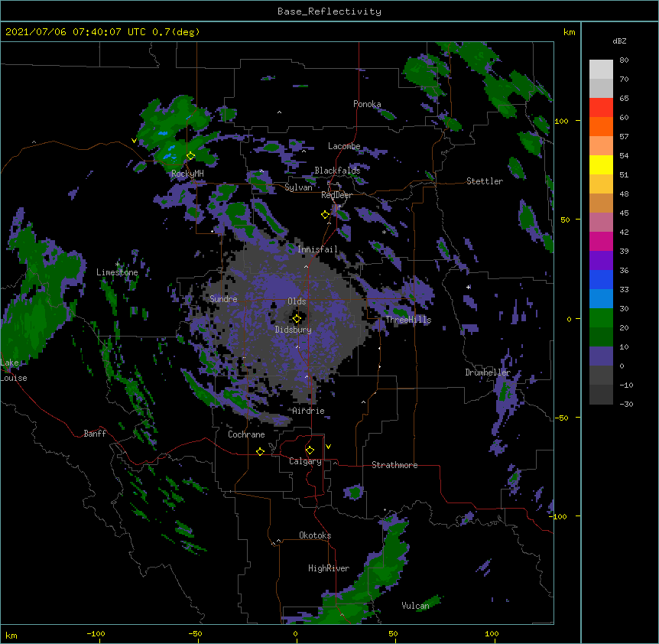Click the Innisfail city label

point(317,249)
